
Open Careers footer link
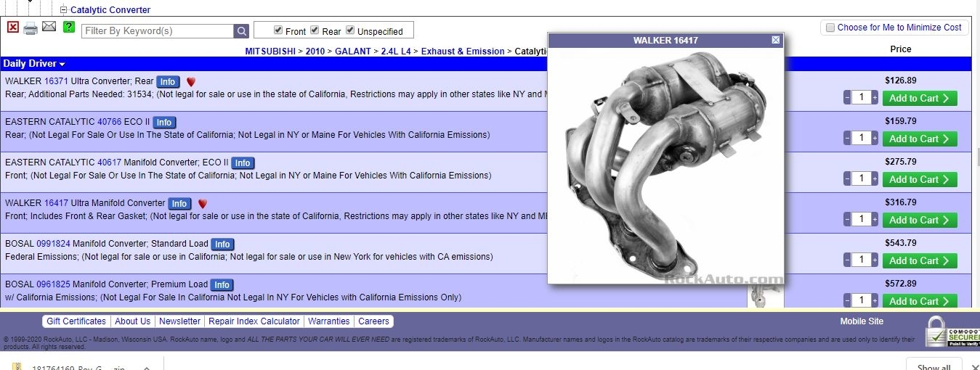pyautogui.click(x=374, y=321)
